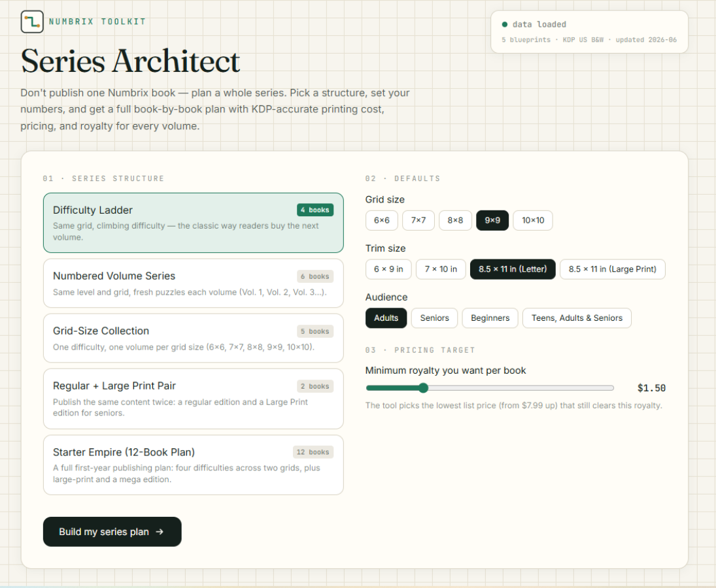The image size is (716, 588).
Task: Click the Trim size label
Action: 385,248
